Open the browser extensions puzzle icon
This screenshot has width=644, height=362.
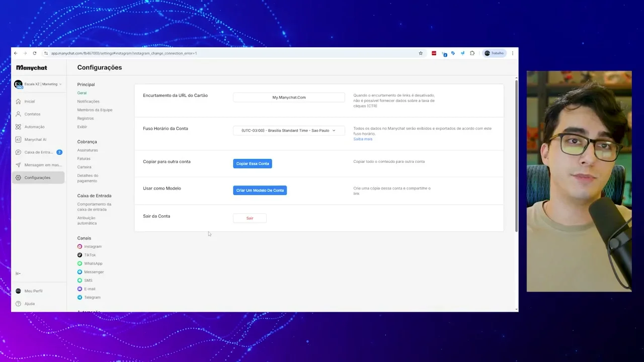point(472,53)
